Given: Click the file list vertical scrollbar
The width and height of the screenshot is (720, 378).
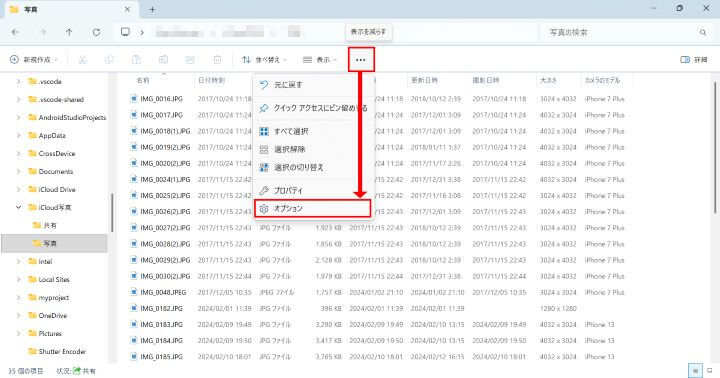Looking at the screenshot, I should click(x=714, y=147).
